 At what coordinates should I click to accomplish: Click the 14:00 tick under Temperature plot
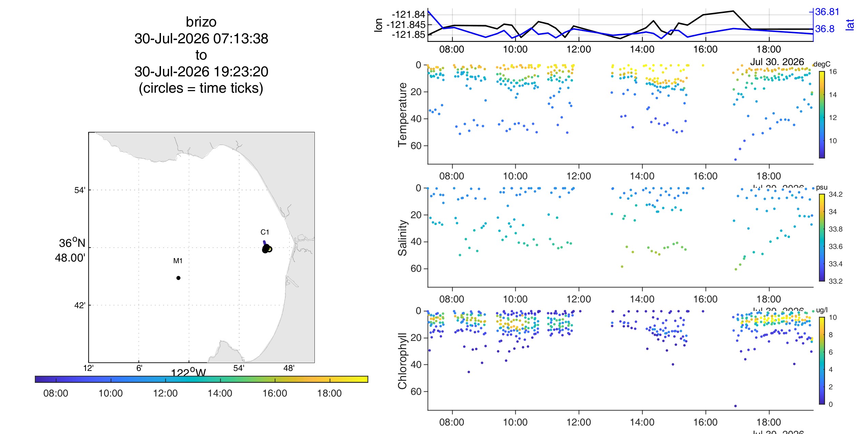(642, 176)
